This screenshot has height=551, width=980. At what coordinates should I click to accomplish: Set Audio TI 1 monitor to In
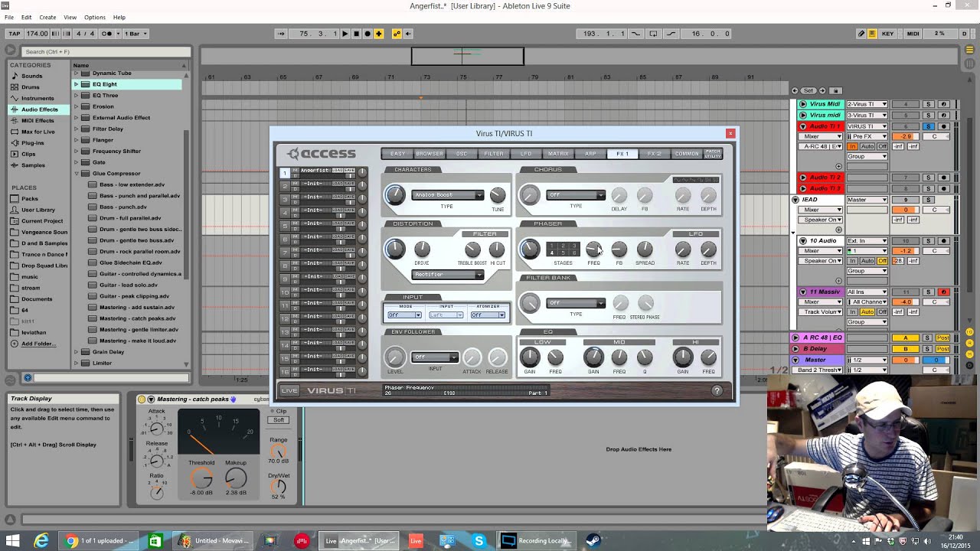(852, 146)
